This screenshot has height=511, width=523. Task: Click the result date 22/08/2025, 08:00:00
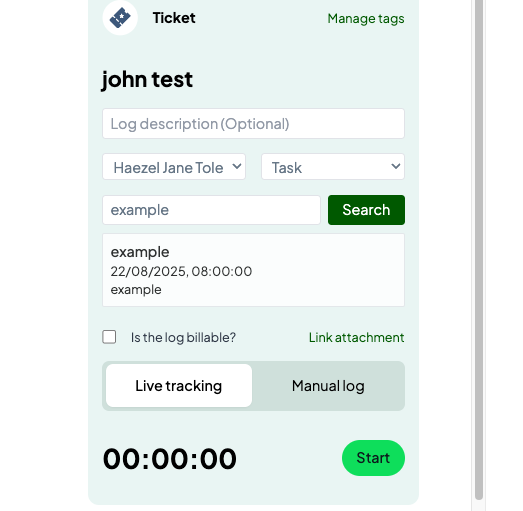[181, 272]
